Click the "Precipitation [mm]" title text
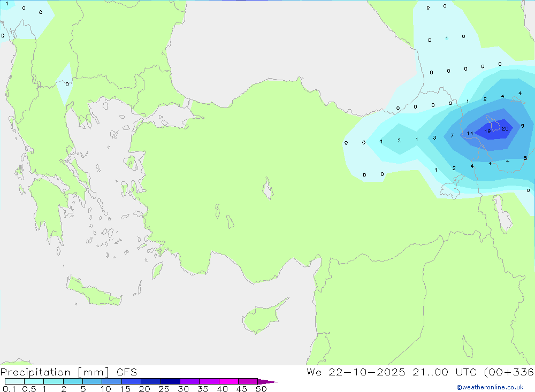This screenshot has width=535, height=392. [55, 372]
